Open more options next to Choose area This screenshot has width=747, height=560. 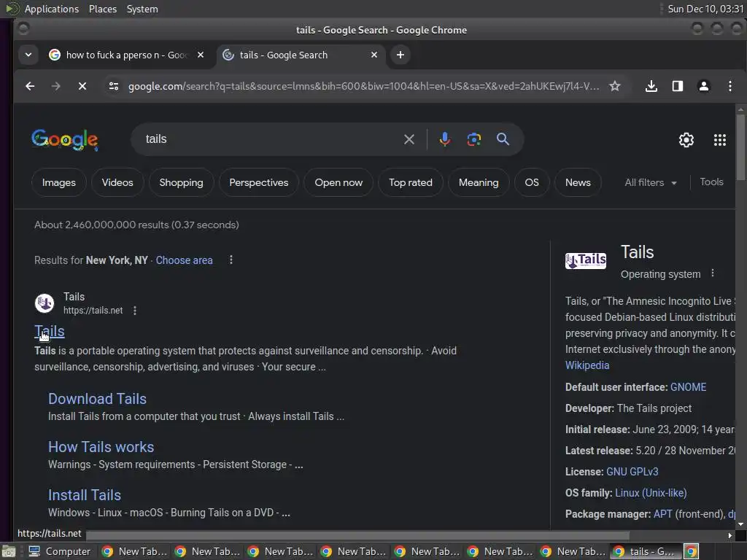coord(231,260)
